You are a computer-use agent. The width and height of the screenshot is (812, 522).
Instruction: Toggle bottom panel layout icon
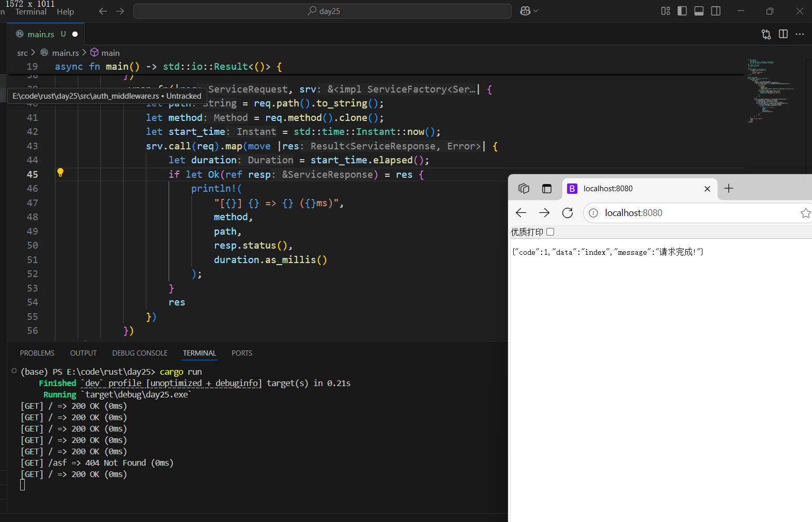pos(699,11)
